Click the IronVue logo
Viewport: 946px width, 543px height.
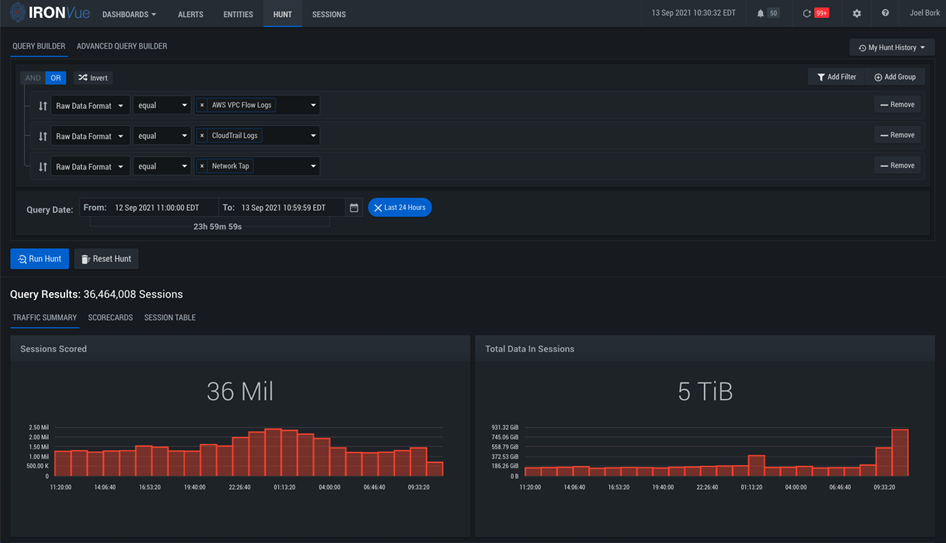pyautogui.click(x=50, y=14)
